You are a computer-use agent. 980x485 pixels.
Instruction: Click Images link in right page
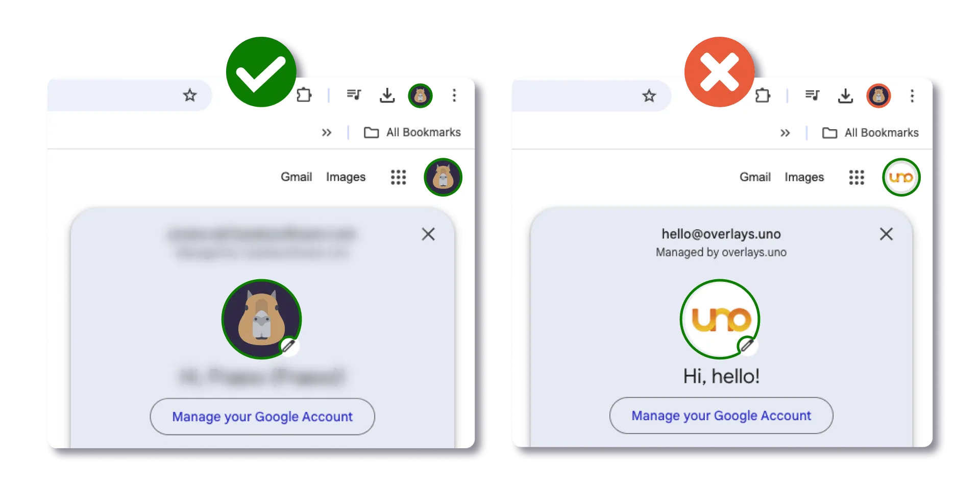tap(804, 177)
